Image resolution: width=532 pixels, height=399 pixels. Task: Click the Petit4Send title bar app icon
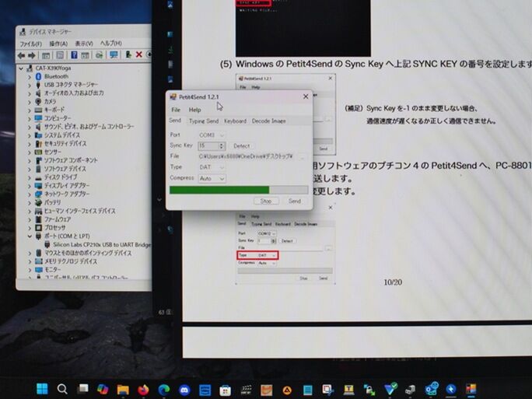[173, 97]
